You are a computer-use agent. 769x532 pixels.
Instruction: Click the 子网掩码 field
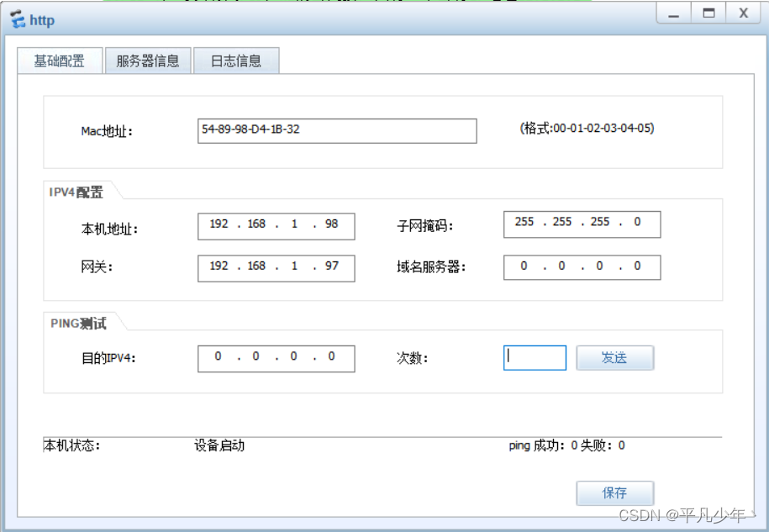(x=582, y=224)
